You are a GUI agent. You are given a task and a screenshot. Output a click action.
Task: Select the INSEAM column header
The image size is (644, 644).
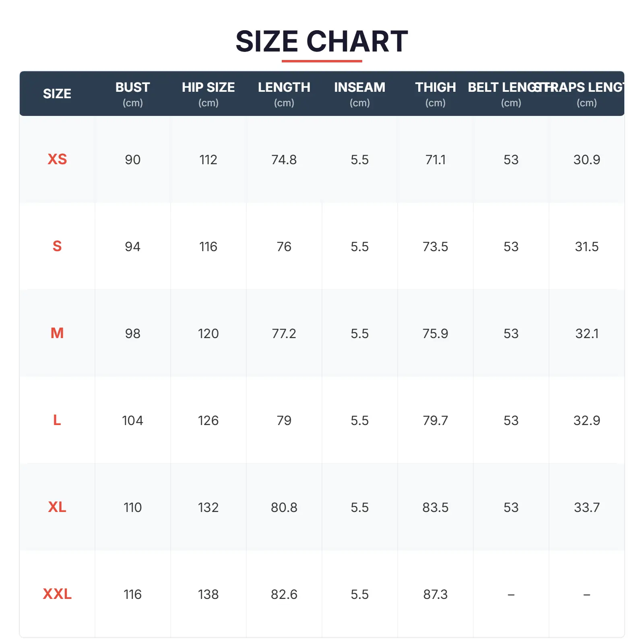[359, 93]
